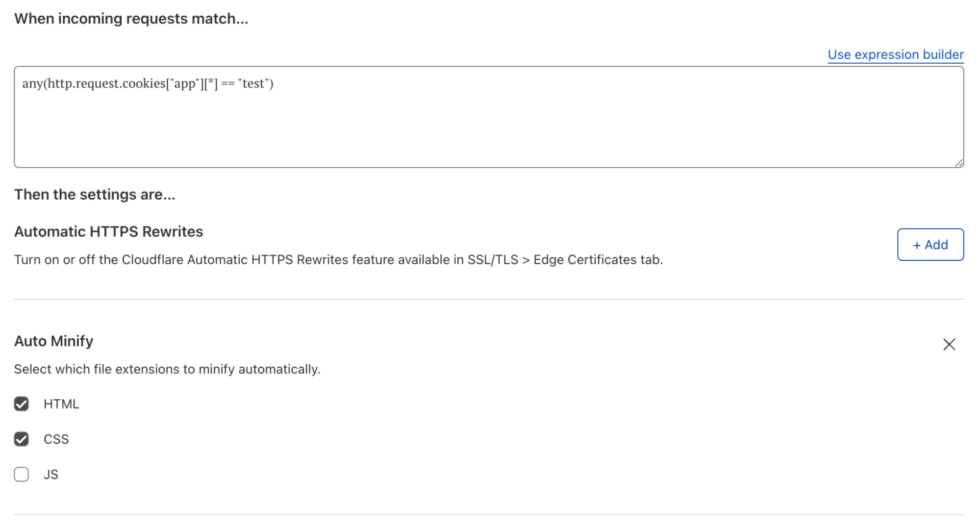The height and width of the screenshot is (531, 980).
Task: Disable the CSS minify checkbox
Action: pos(22,439)
